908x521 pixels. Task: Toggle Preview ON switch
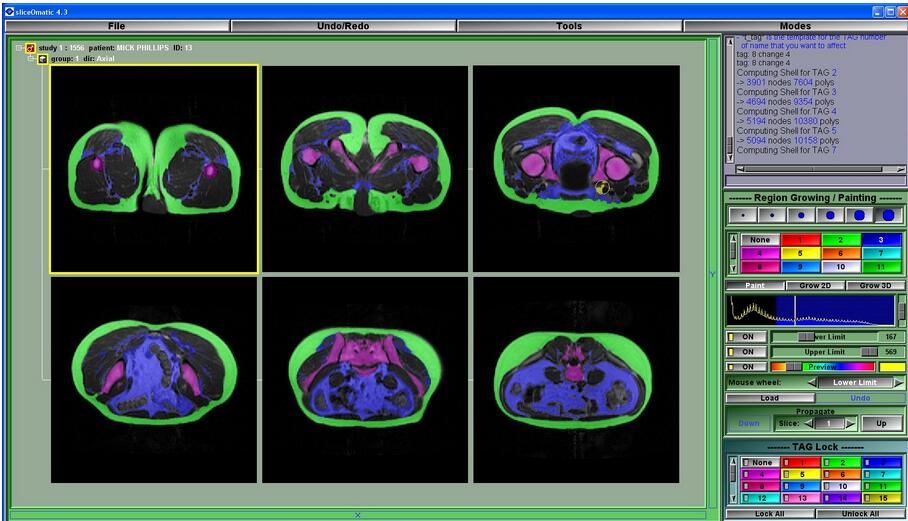coord(746,367)
